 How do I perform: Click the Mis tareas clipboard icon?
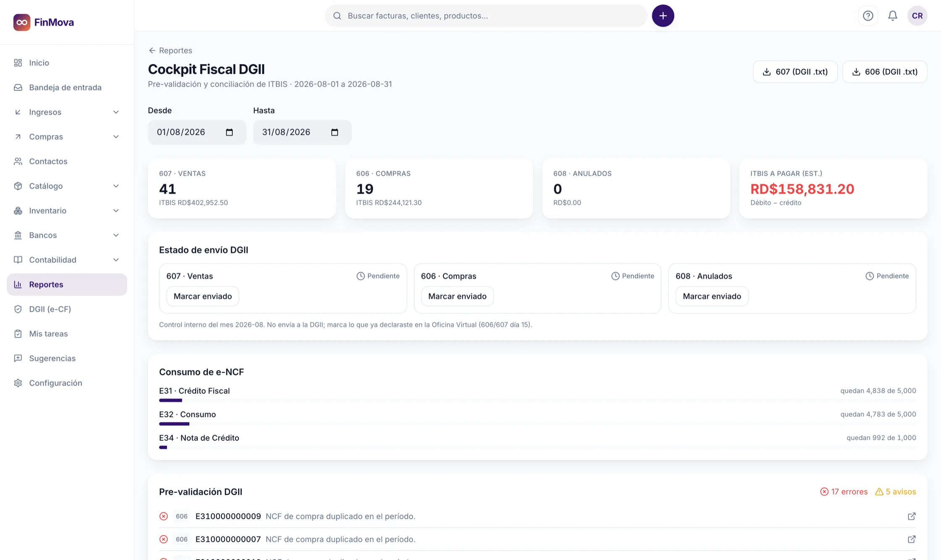[x=18, y=334]
